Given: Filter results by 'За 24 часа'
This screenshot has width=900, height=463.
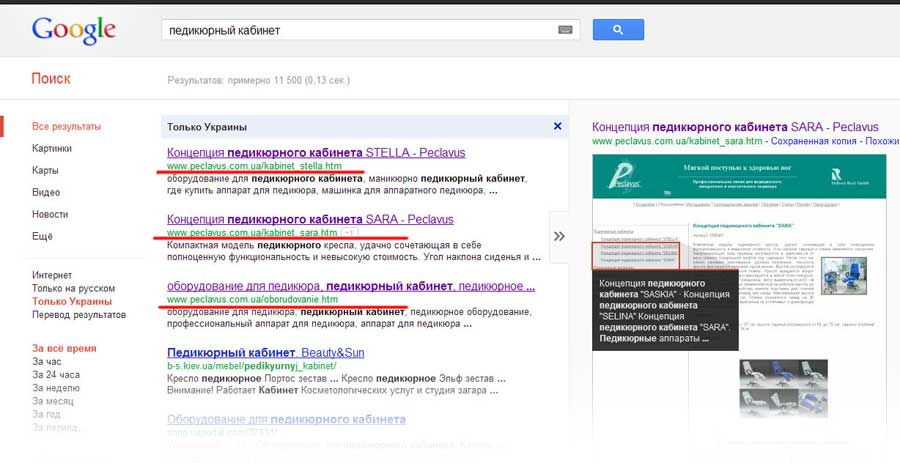Looking at the screenshot, I should click(56, 375).
